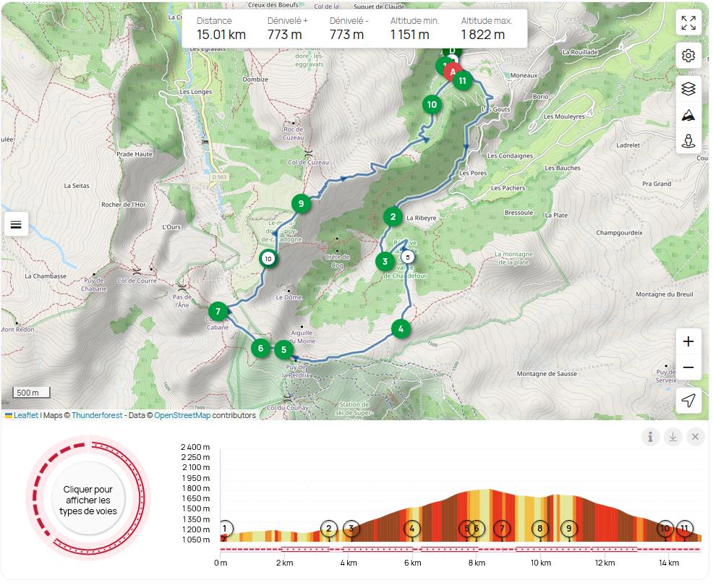
Task: Open map settings gear
Action: 688,56
